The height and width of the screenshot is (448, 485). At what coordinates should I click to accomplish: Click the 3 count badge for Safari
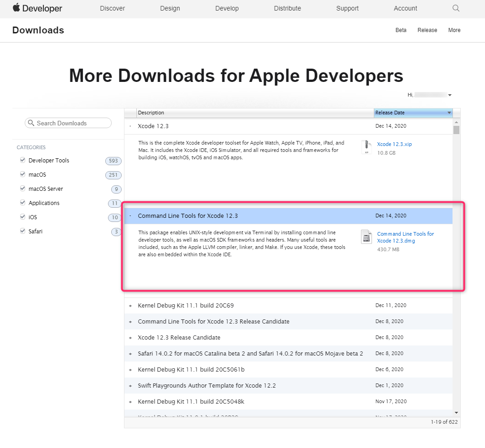click(x=116, y=232)
